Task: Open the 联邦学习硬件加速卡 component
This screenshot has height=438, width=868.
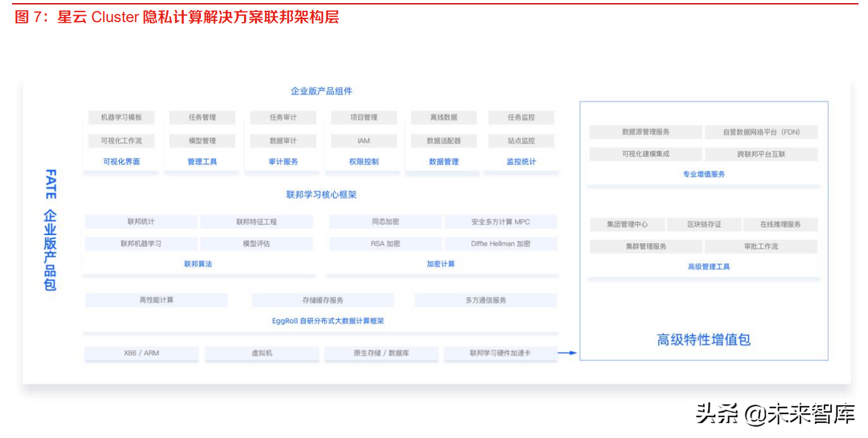Action: [x=499, y=353]
